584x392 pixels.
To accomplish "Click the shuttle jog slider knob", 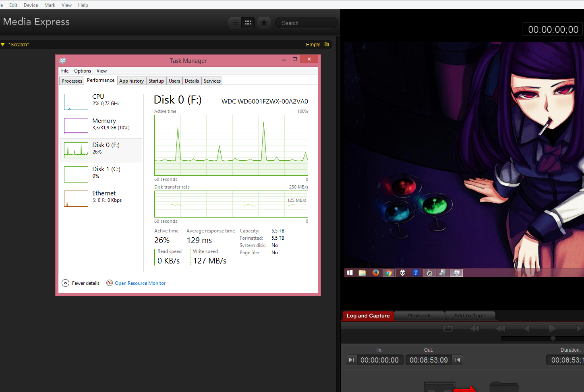I will point(553,338).
